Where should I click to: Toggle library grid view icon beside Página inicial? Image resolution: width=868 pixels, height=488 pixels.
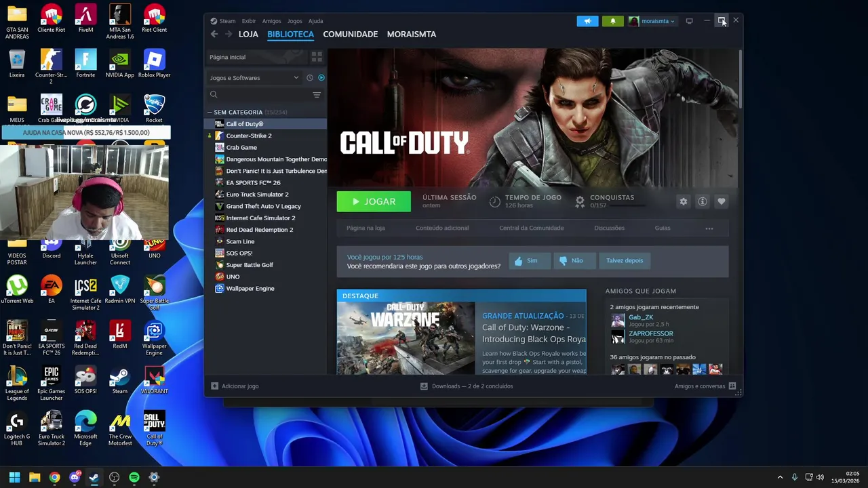click(317, 57)
